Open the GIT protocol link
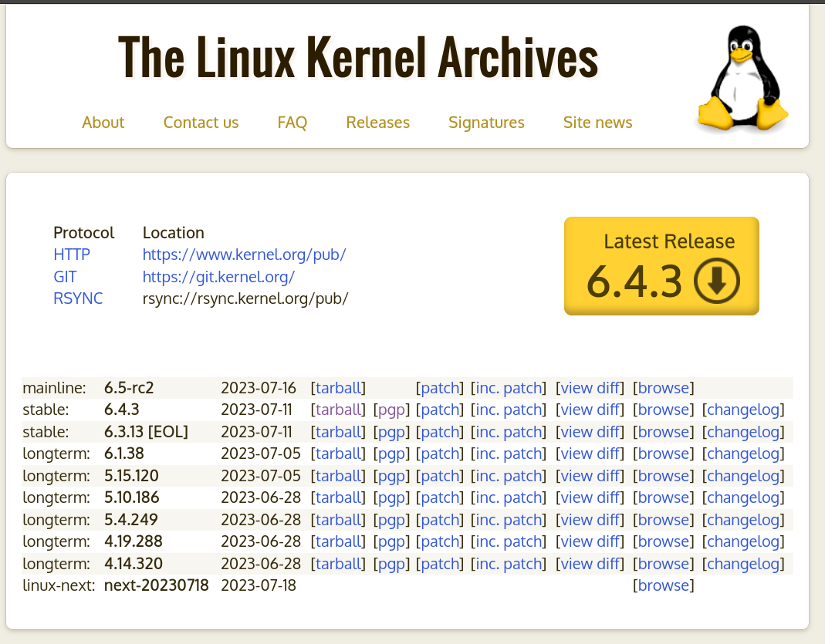Viewport: 825px width, 644px height. pyautogui.click(x=65, y=277)
